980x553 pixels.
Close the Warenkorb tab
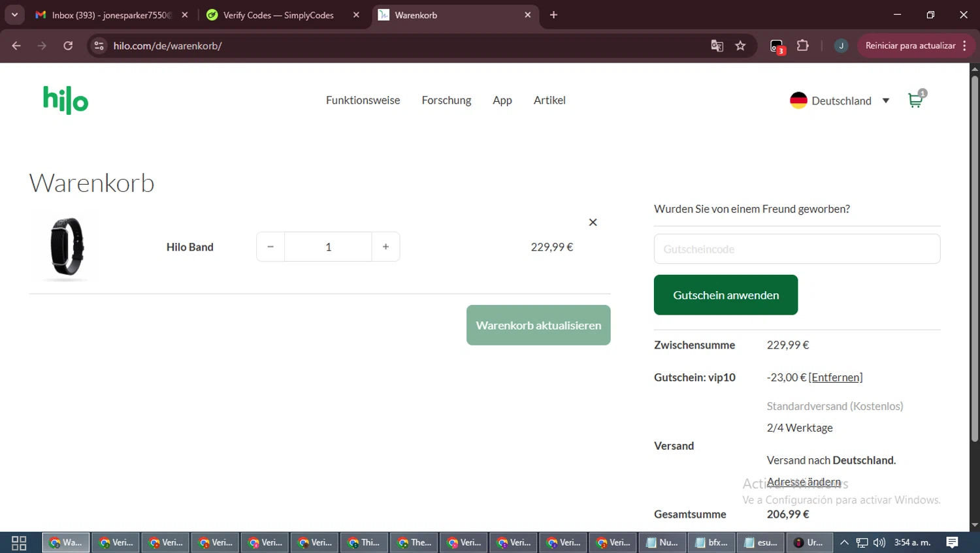[528, 15]
